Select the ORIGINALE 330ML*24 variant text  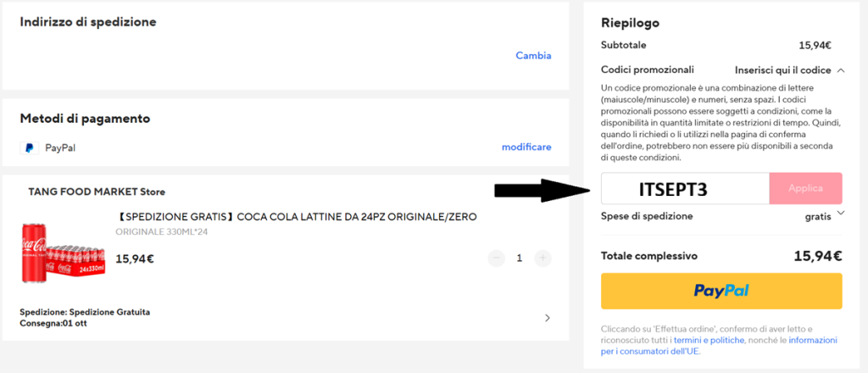pos(161,231)
